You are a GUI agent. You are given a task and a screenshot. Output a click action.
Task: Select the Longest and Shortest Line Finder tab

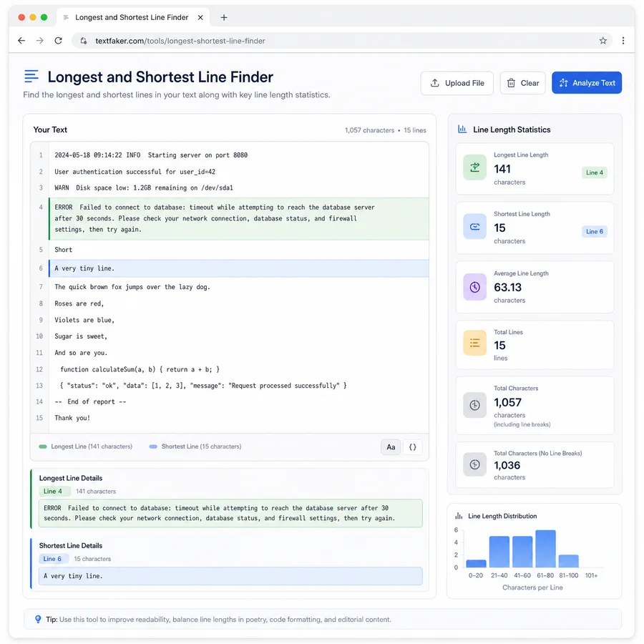132,17
